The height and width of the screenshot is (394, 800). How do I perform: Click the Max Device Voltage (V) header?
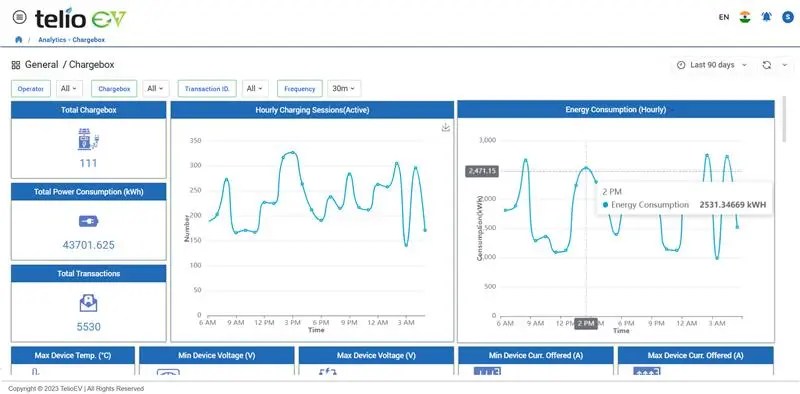pos(376,355)
